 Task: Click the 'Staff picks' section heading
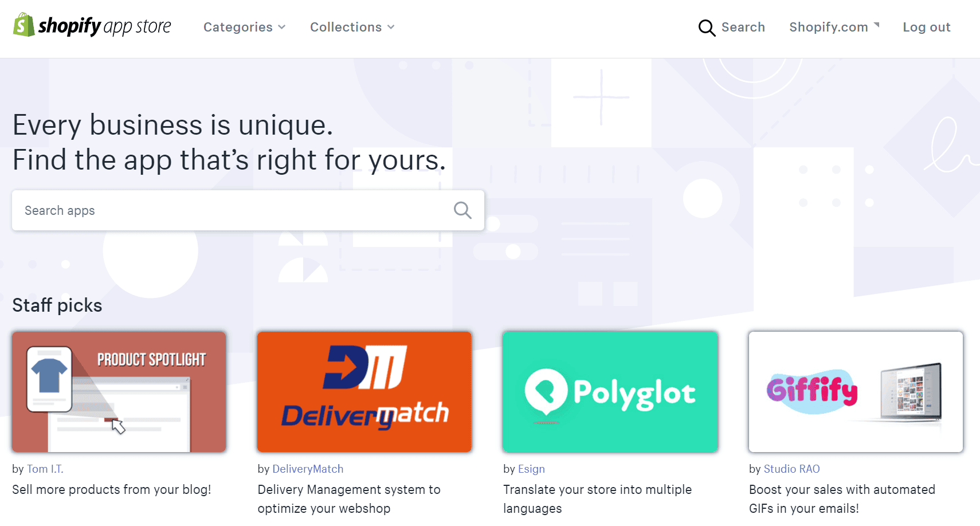click(57, 305)
